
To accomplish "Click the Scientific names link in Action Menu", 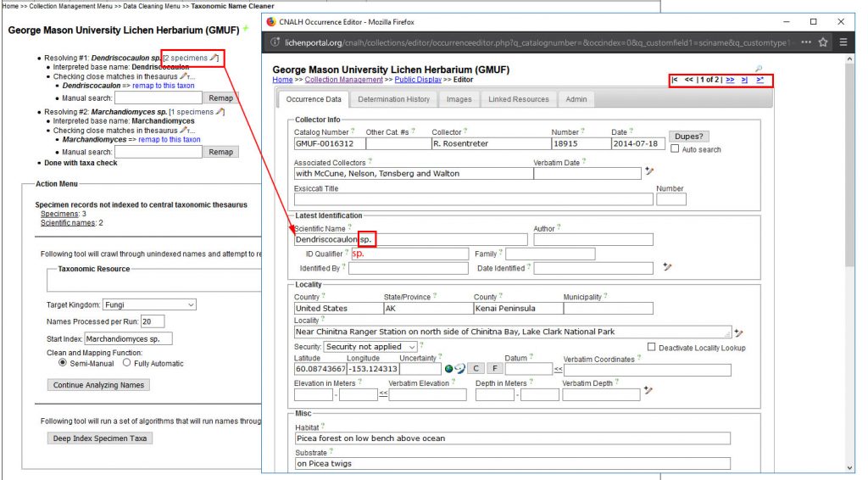I will pos(68,222).
